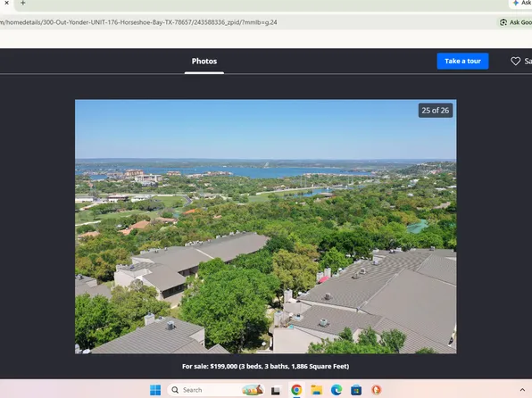Click the taskbar Search box
Screen dimensions: 532x398
coord(216,390)
